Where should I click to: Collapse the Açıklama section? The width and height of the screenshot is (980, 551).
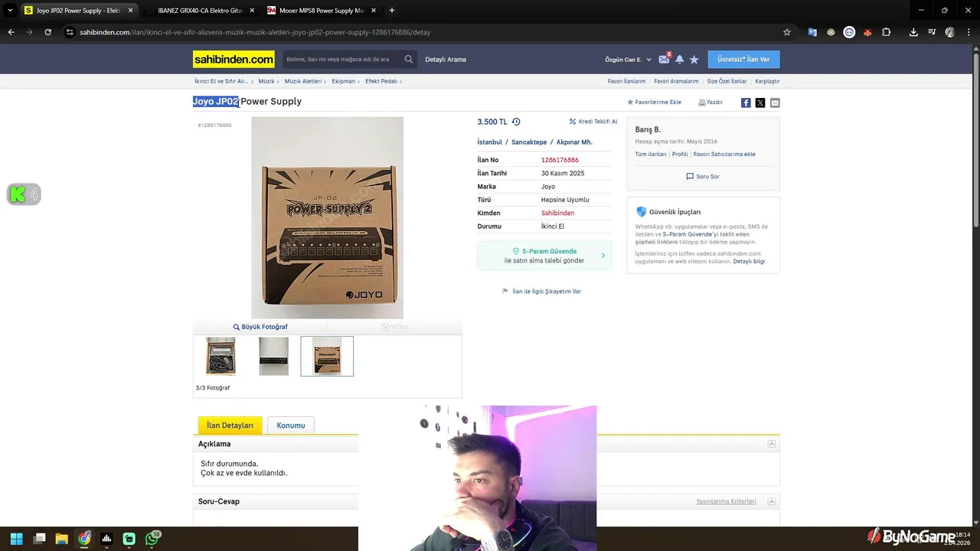point(772,444)
